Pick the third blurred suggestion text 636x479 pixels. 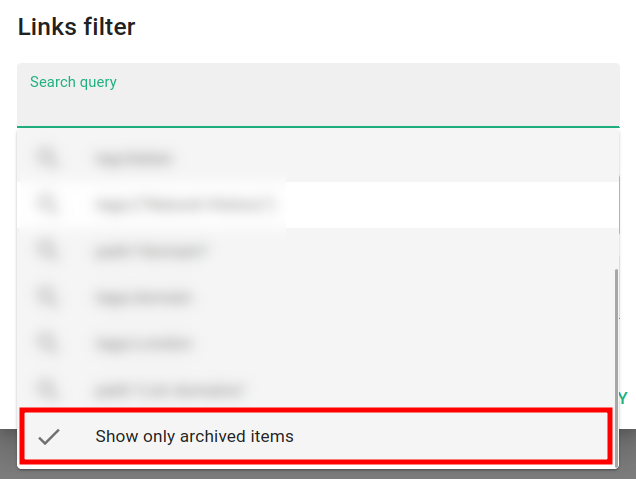(151, 251)
